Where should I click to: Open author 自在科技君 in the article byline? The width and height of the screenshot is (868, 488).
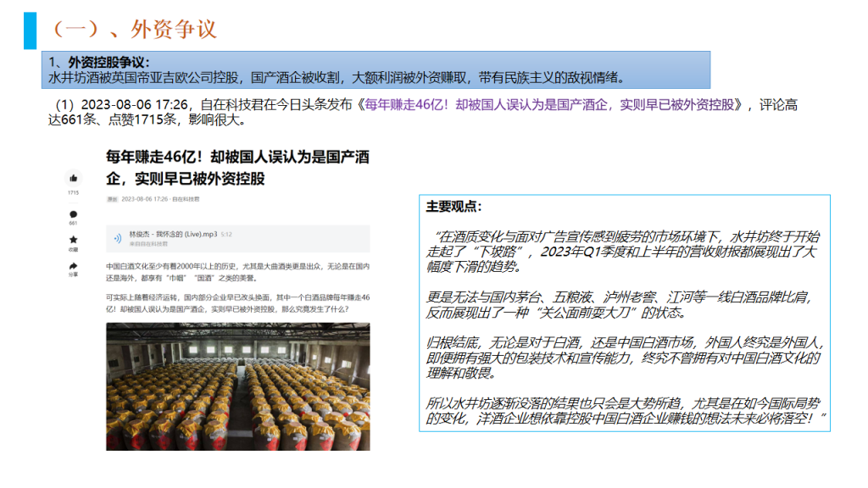tap(186, 199)
